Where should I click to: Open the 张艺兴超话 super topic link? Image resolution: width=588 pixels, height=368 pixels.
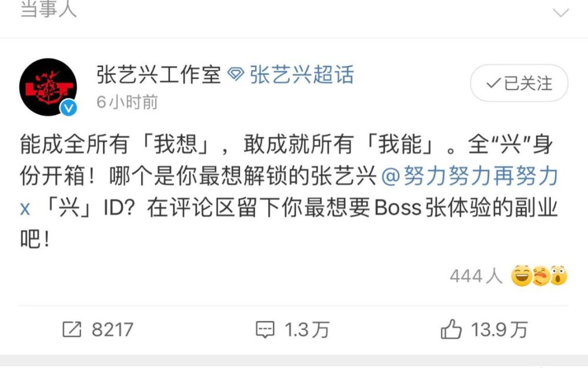[x=302, y=74]
